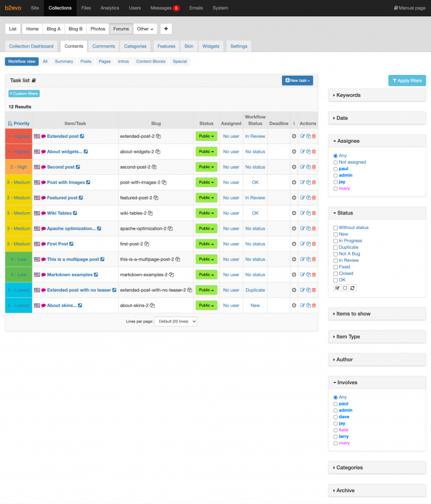Click the plus icon to add a collection
Image resolution: width=431 pixels, height=504 pixels.
[x=166, y=29]
